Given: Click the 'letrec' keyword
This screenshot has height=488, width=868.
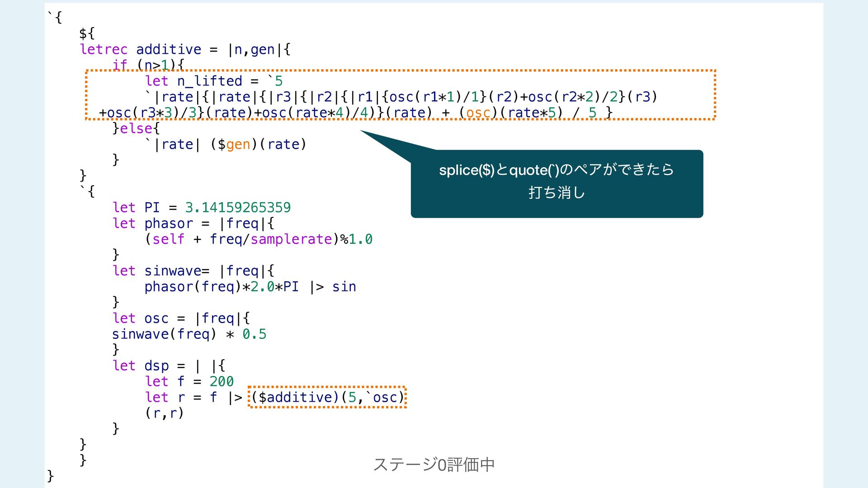Looking at the screenshot, I should 104,49.
